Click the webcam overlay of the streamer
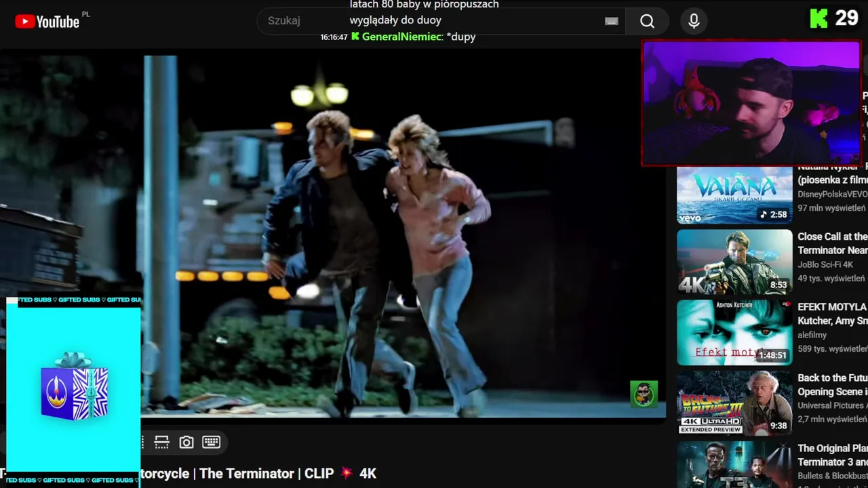Screen dimensions: 868x488 (751, 103)
